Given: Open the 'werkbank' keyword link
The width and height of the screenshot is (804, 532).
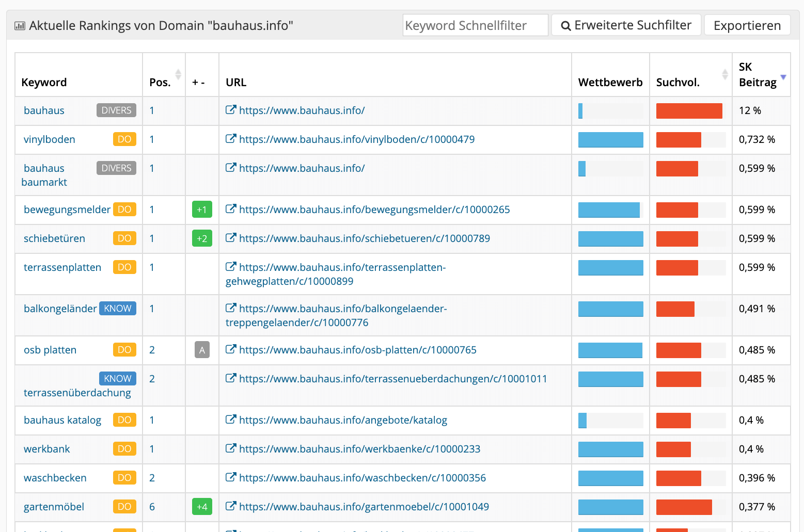Looking at the screenshot, I should pos(46,449).
